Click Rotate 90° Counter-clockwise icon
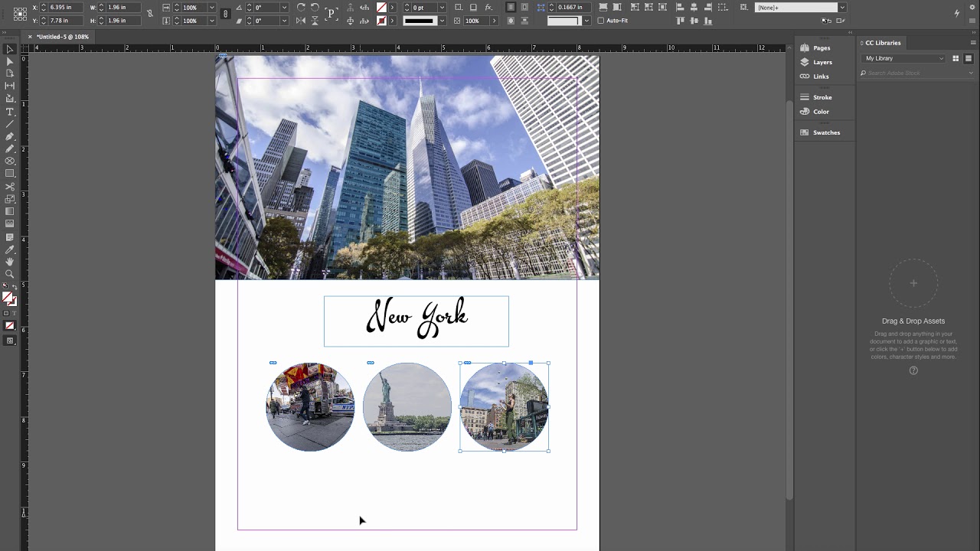The image size is (980, 551). [315, 7]
